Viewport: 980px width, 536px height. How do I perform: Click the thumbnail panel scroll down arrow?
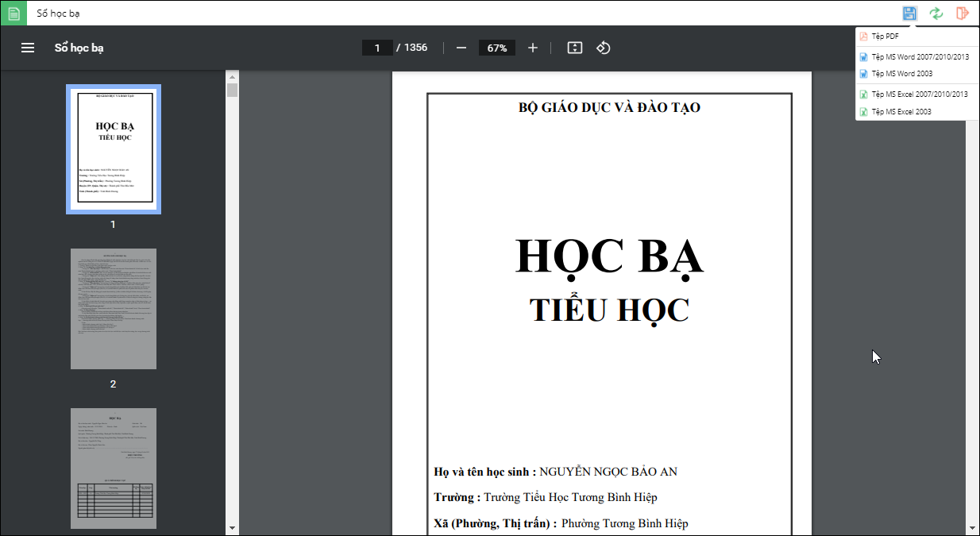[x=232, y=528]
